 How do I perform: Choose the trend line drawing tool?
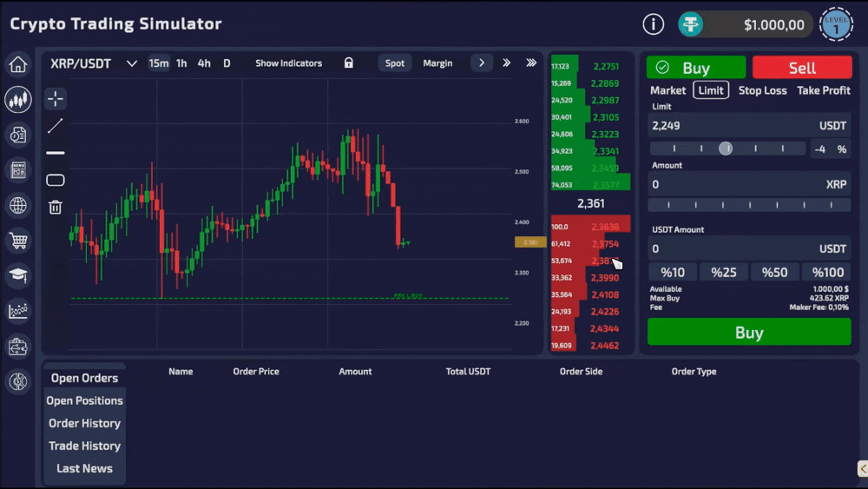(56, 126)
